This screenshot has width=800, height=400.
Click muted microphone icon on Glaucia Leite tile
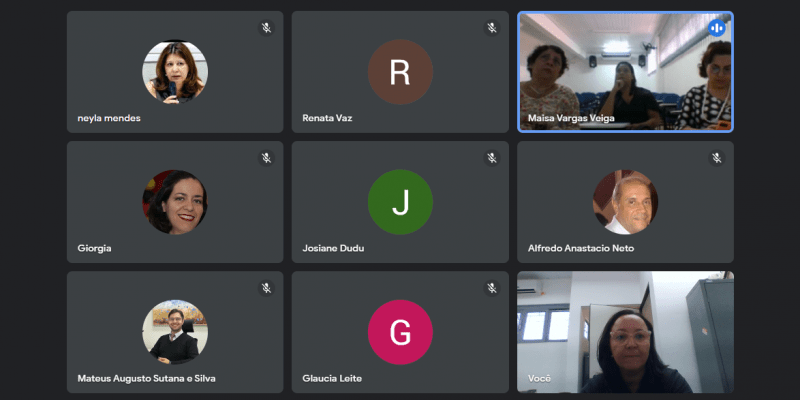click(492, 288)
